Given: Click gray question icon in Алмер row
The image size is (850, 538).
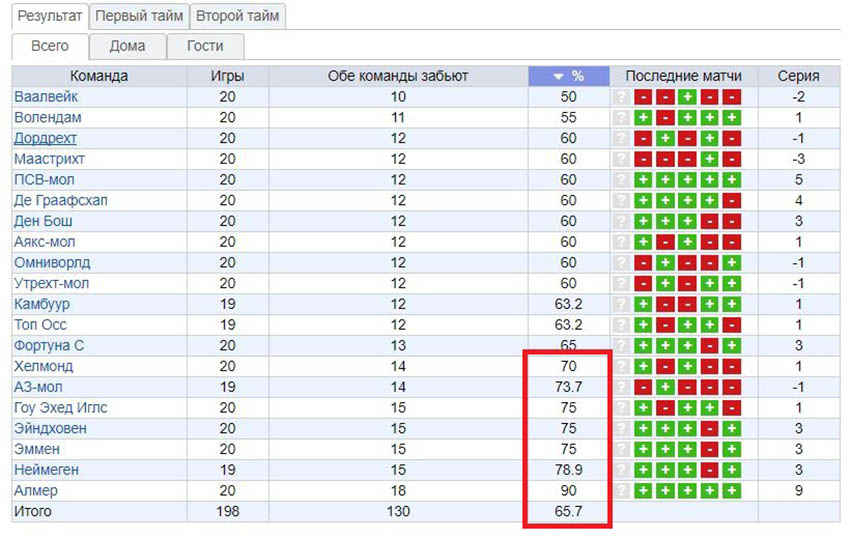Looking at the screenshot, I should [x=622, y=491].
